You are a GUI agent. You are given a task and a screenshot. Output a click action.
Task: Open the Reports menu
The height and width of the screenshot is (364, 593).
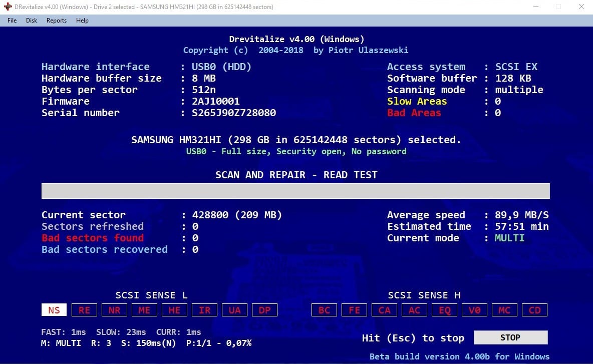(x=57, y=21)
